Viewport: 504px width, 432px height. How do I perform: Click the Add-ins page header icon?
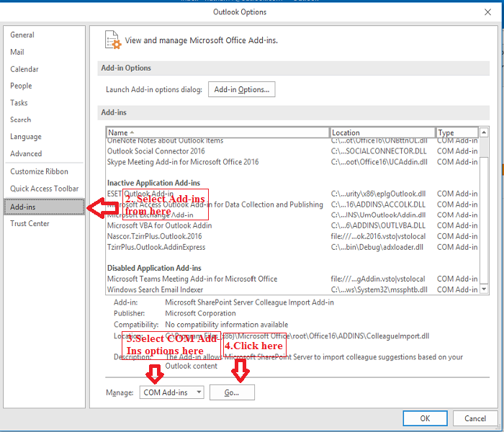(112, 40)
